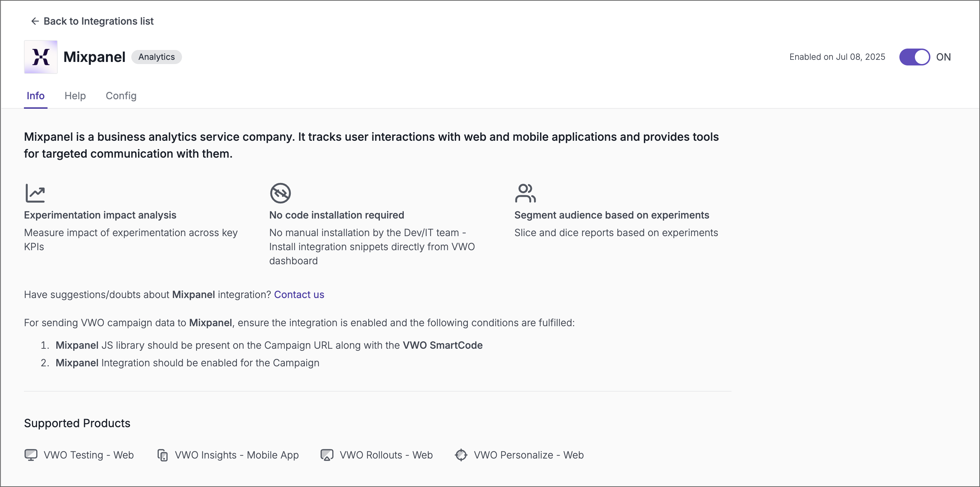Select the 'Enabled on Jul 08, 2025' text
Viewport: 980px width, 487px height.
tap(837, 57)
